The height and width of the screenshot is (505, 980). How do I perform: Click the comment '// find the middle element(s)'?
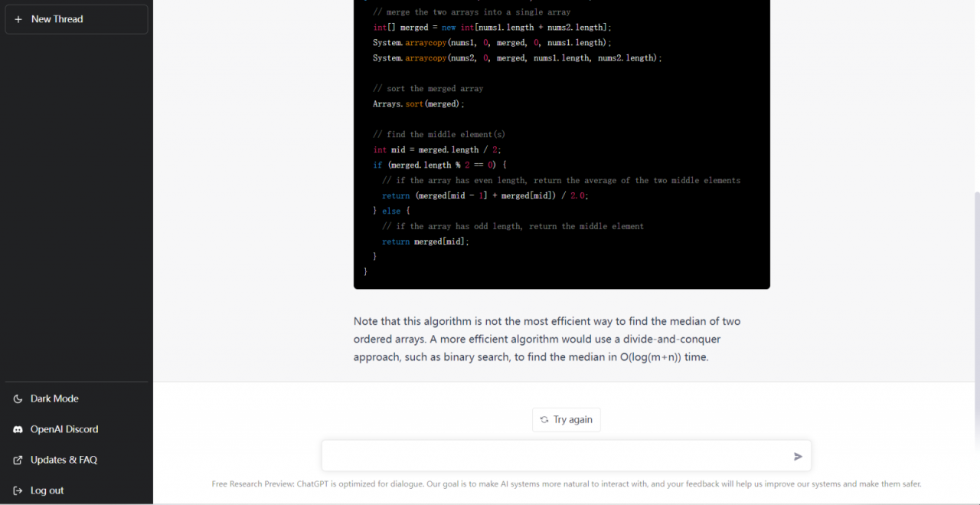439,134
